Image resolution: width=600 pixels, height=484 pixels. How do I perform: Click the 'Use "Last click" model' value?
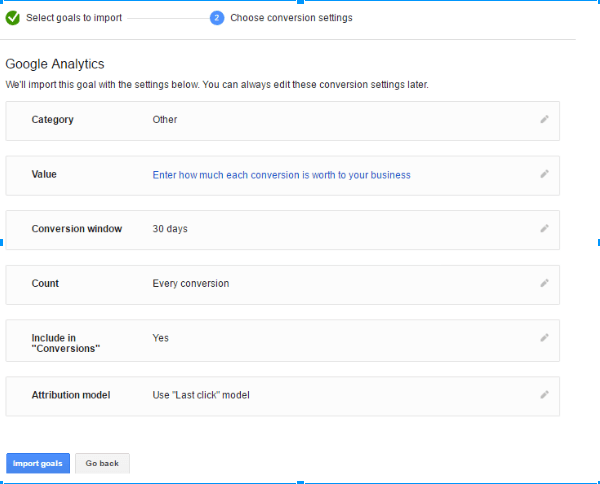point(201,395)
